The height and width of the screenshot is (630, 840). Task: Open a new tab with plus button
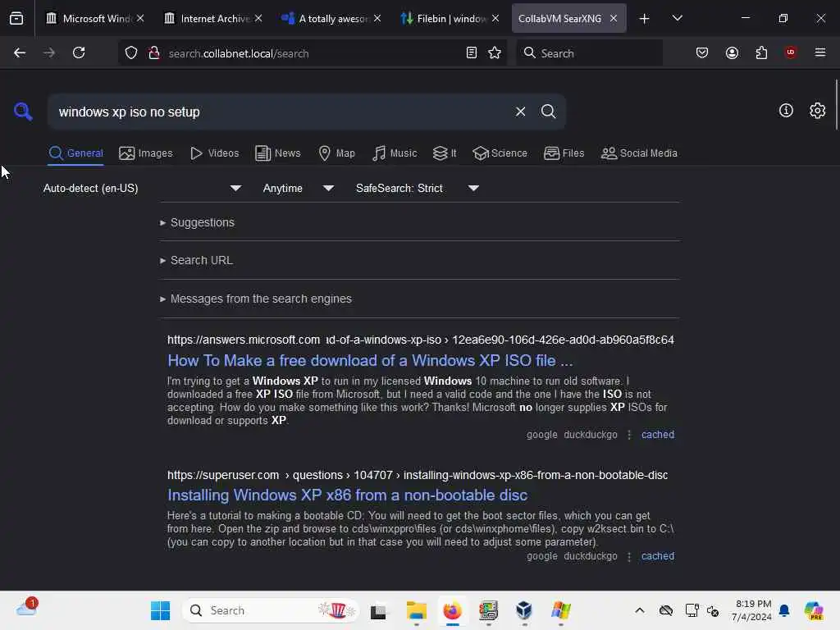pos(645,18)
